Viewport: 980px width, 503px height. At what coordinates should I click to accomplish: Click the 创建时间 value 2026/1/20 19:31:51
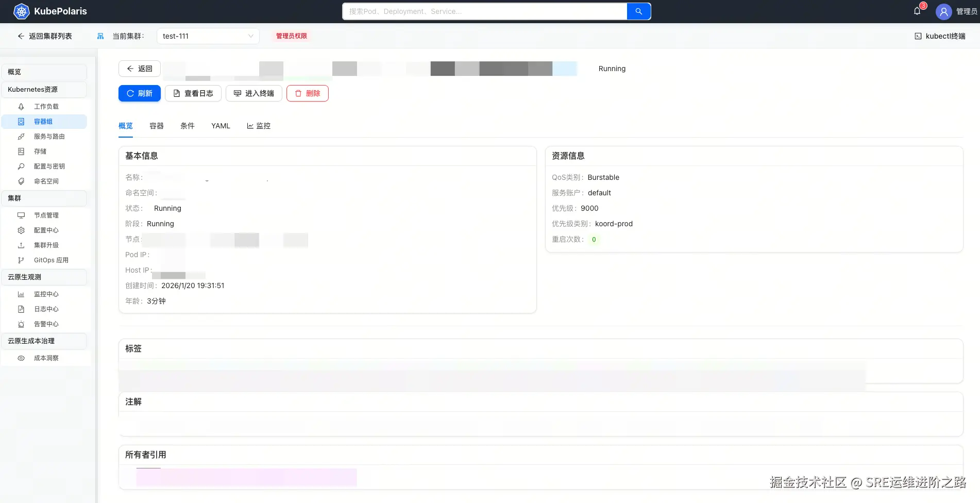pyautogui.click(x=193, y=286)
